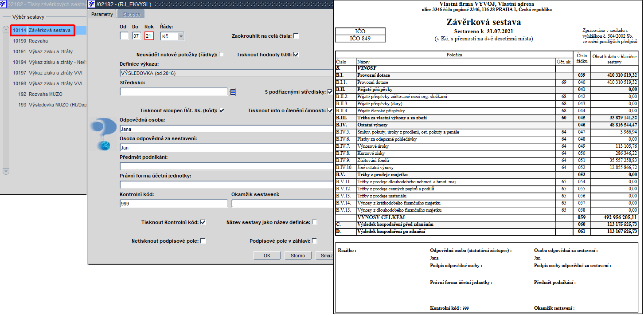This screenshot has height=315, width=644.
Task: Click 'Kurzové zisky' row in report
Action: (487, 154)
